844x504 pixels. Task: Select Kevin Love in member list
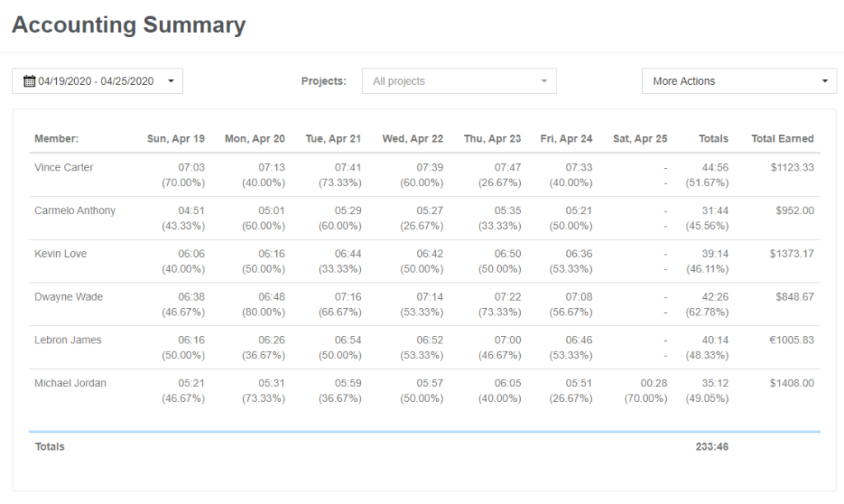(60, 254)
